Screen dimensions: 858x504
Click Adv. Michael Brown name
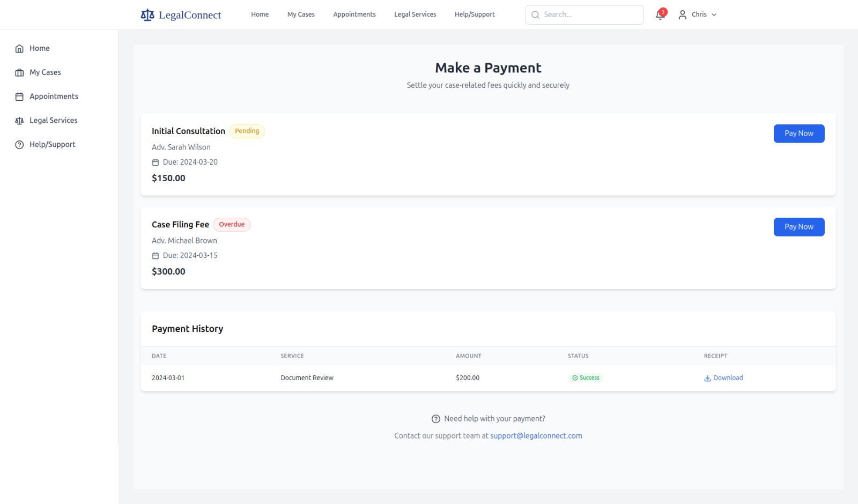coord(184,241)
